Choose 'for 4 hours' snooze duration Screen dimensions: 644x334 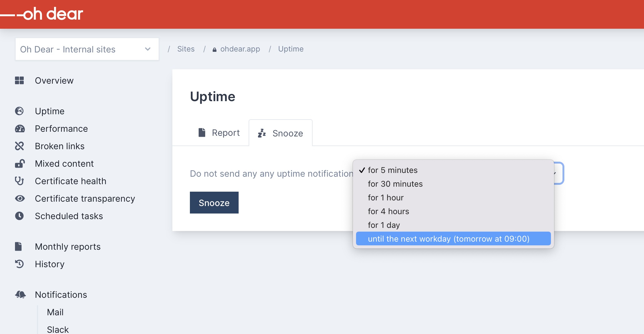tap(453, 211)
